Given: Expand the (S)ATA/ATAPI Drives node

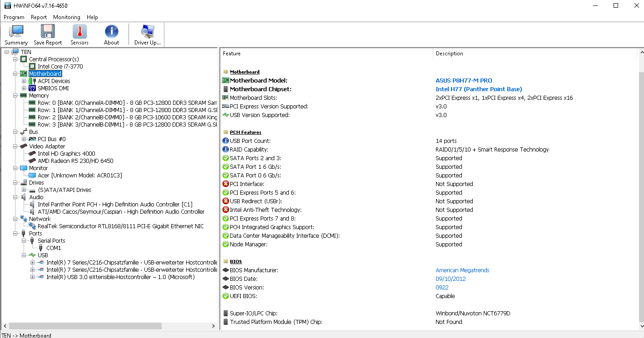Looking at the screenshot, I should click(24, 190).
